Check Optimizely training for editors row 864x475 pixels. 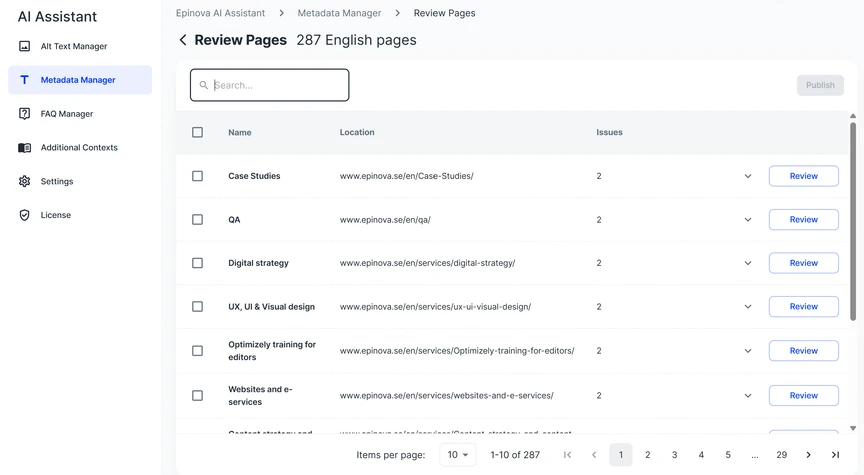197,350
